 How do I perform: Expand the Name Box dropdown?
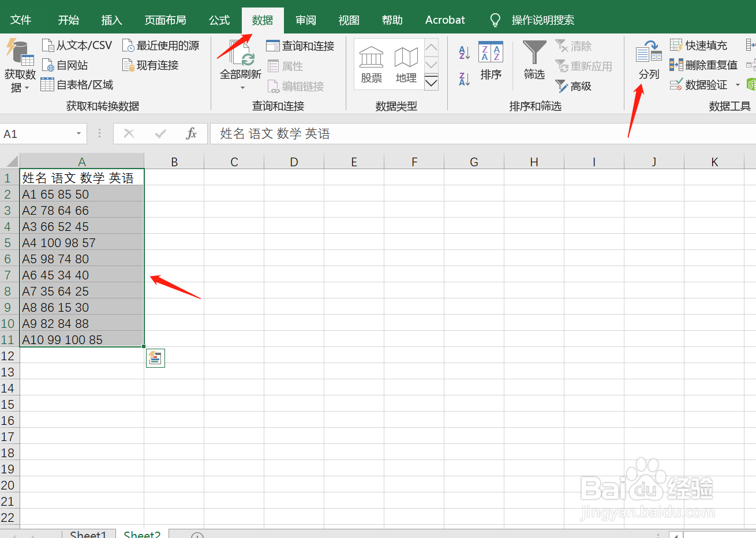pyautogui.click(x=78, y=134)
